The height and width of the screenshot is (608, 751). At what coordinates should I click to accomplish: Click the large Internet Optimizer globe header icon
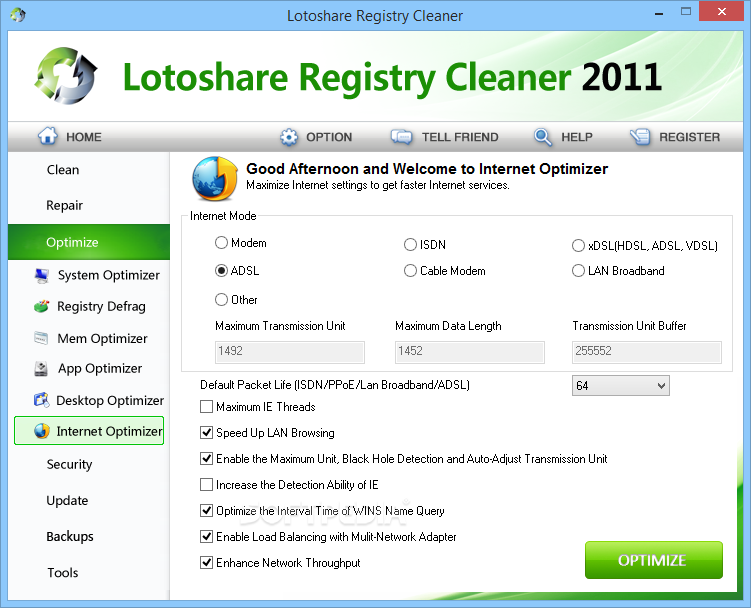[x=215, y=178]
